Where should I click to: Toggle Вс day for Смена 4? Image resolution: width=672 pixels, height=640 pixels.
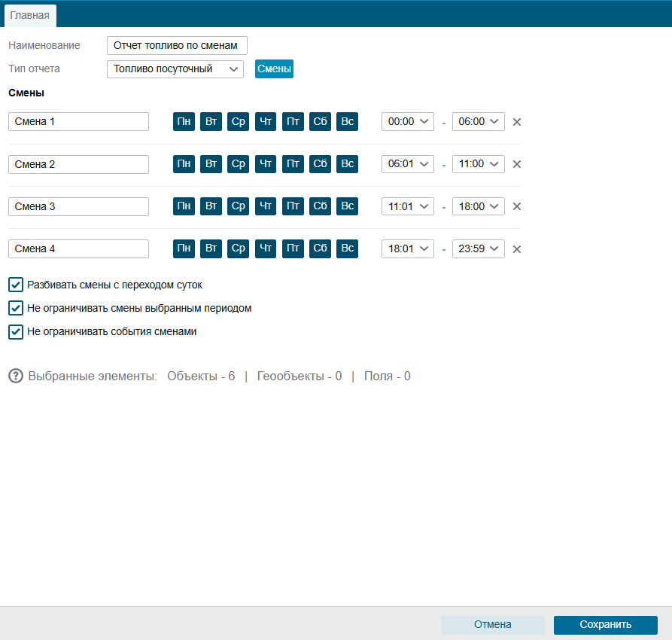tap(347, 248)
